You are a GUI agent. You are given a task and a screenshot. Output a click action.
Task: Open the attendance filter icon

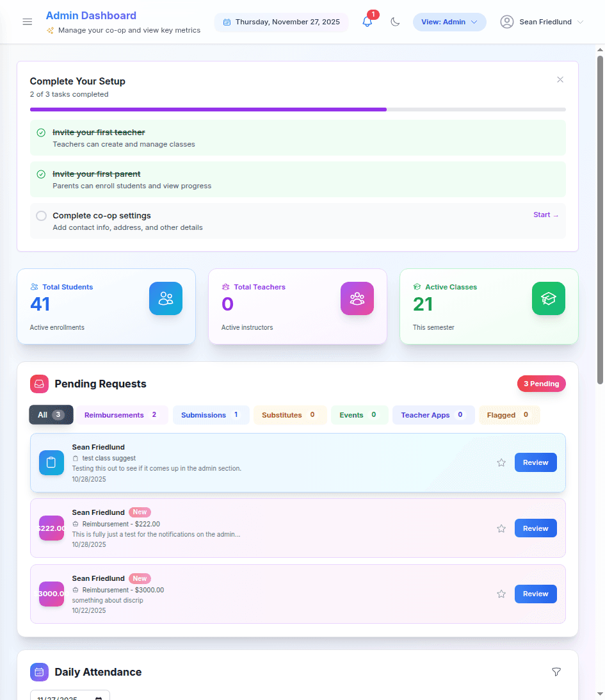point(556,672)
